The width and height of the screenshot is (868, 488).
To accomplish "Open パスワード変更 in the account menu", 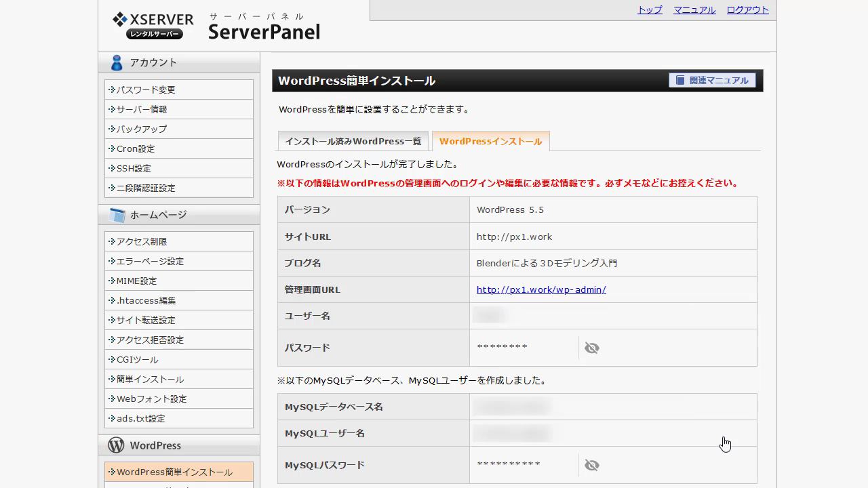I will pyautogui.click(x=145, y=89).
